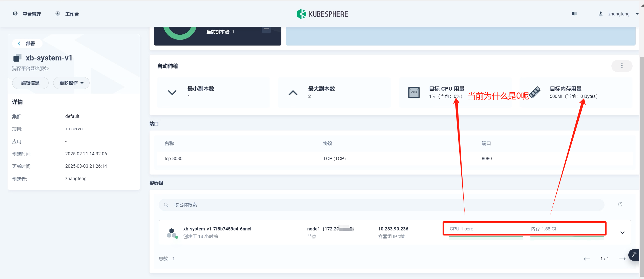The width and height of the screenshot is (644, 279).
Task: Click the target CPU usage chip icon
Action: pyautogui.click(x=414, y=93)
